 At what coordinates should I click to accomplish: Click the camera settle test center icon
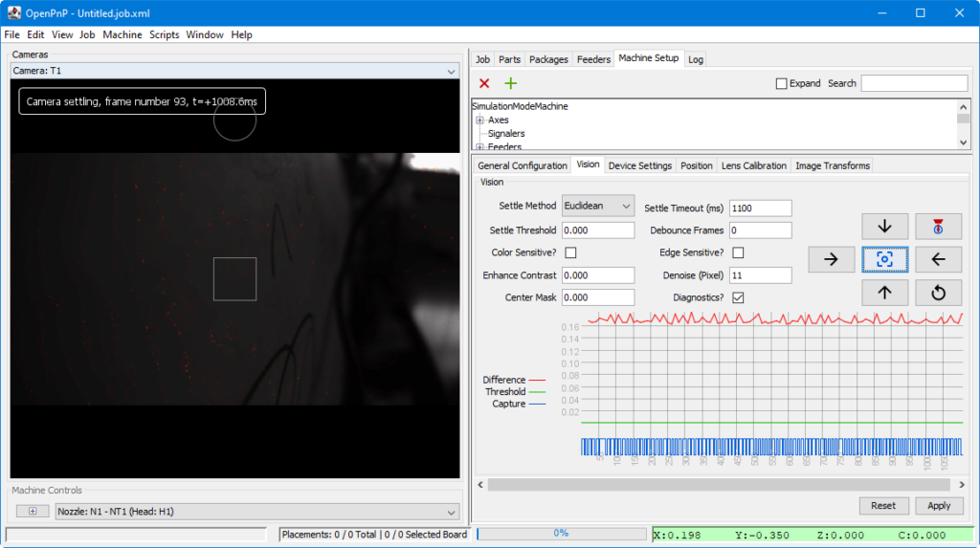(x=884, y=259)
